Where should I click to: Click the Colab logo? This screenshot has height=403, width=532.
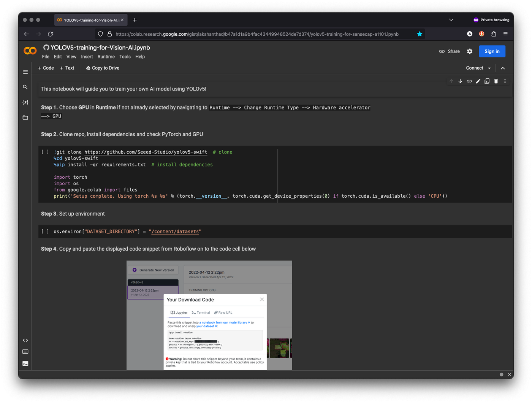(x=30, y=51)
